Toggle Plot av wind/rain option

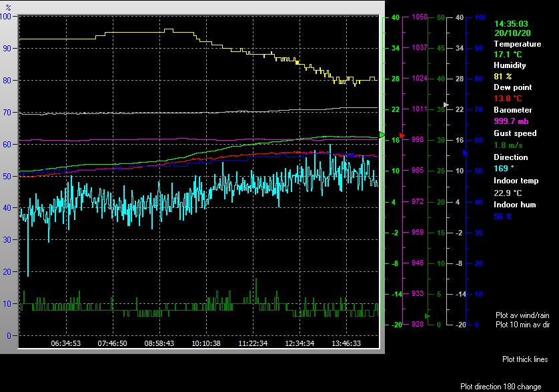(x=522, y=315)
